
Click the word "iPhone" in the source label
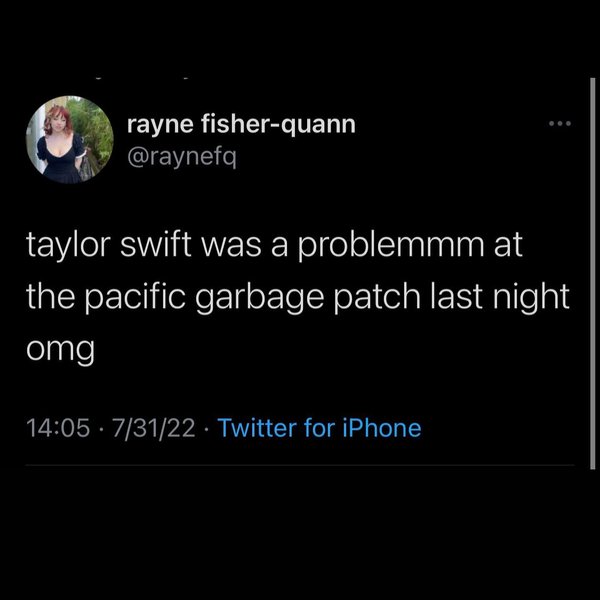382,427
